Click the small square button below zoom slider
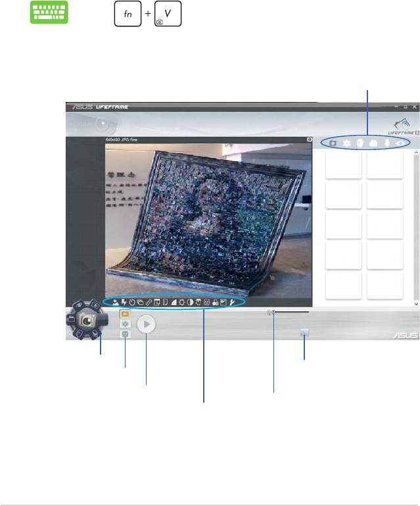 pos(304,332)
